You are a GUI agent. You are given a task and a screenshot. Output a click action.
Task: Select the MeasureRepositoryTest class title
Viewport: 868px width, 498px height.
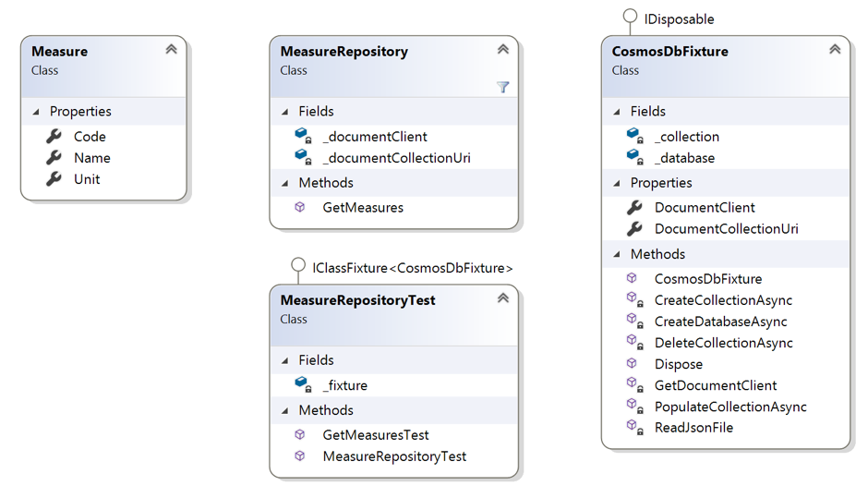pos(357,300)
